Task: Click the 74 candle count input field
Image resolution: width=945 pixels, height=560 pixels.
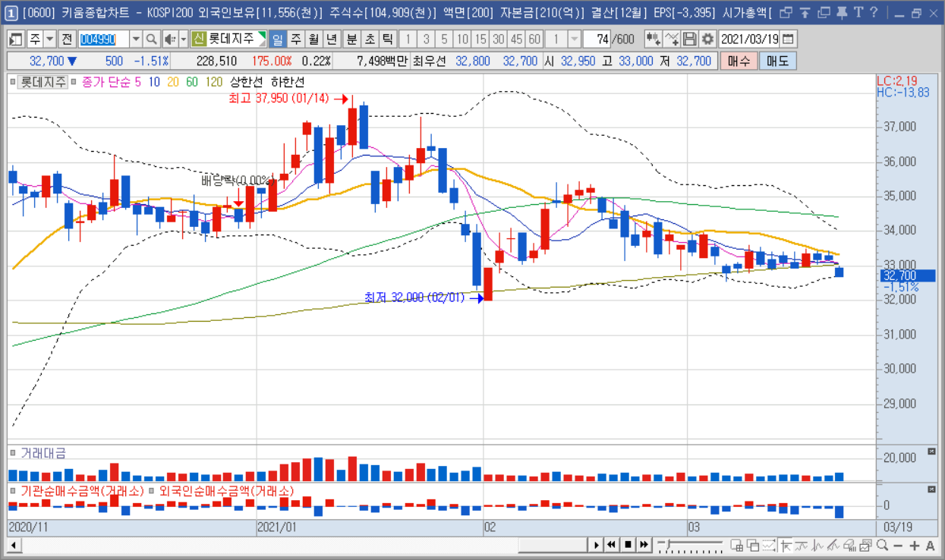Action: pyautogui.click(x=597, y=39)
